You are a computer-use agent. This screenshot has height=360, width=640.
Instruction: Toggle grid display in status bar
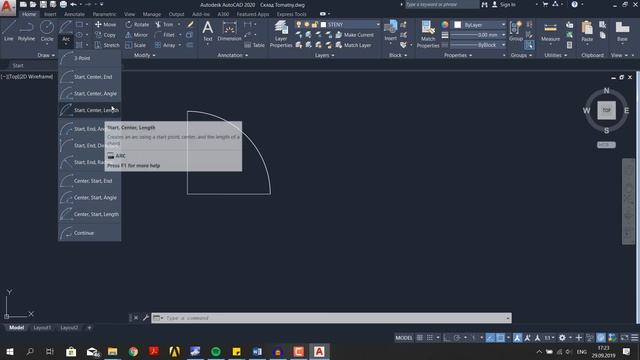tap(420, 338)
